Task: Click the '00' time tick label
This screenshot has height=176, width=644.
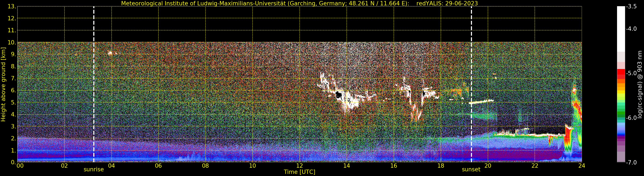Action: coord(20,166)
